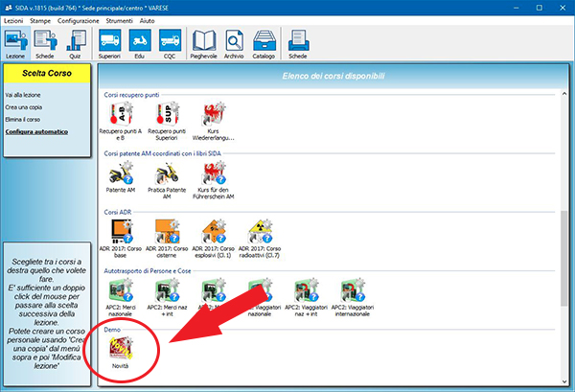
Task: Open the CQC toolbar icon
Action: [x=170, y=43]
